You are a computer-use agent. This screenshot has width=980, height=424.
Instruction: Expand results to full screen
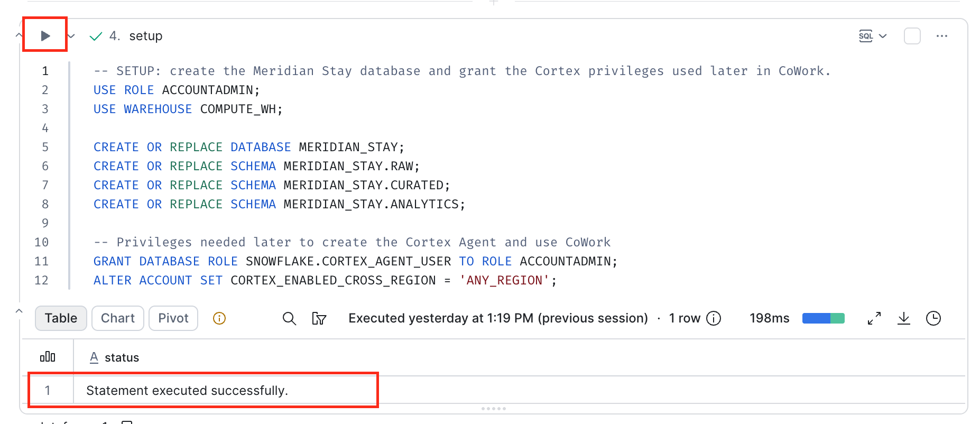tap(874, 318)
